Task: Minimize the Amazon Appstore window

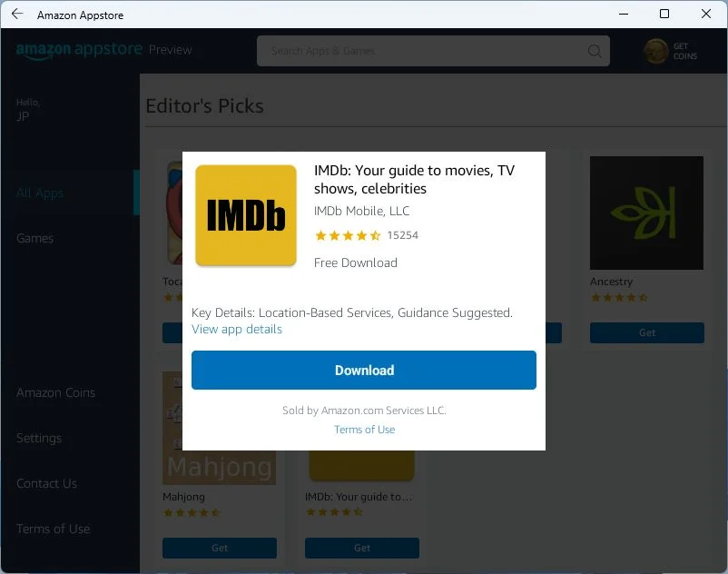Action: pyautogui.click(x=624, y=14)
